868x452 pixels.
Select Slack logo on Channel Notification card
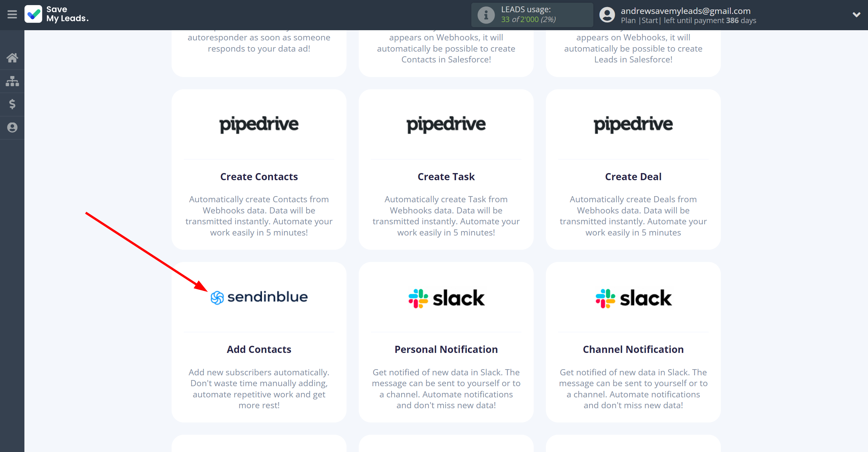coord(633,298)
